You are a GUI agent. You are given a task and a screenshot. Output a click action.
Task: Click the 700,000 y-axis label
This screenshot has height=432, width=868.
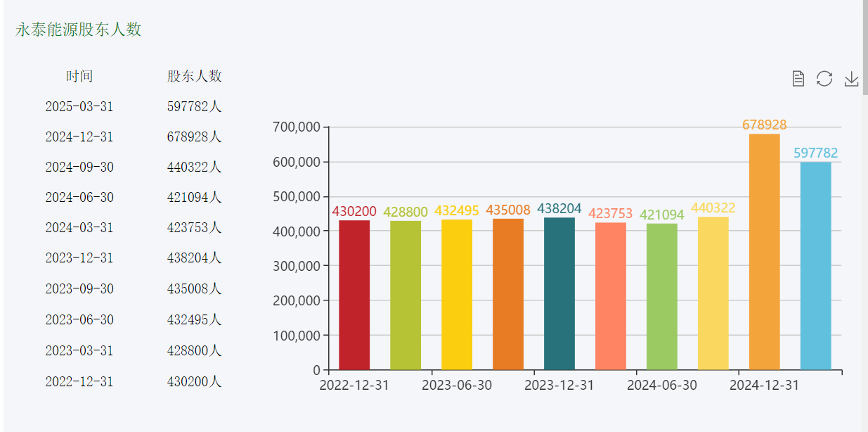tap(296, 127)
